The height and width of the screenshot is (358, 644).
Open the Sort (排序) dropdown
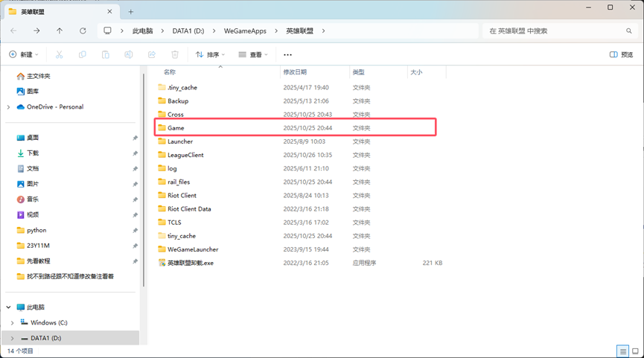[x=210, y=54]
